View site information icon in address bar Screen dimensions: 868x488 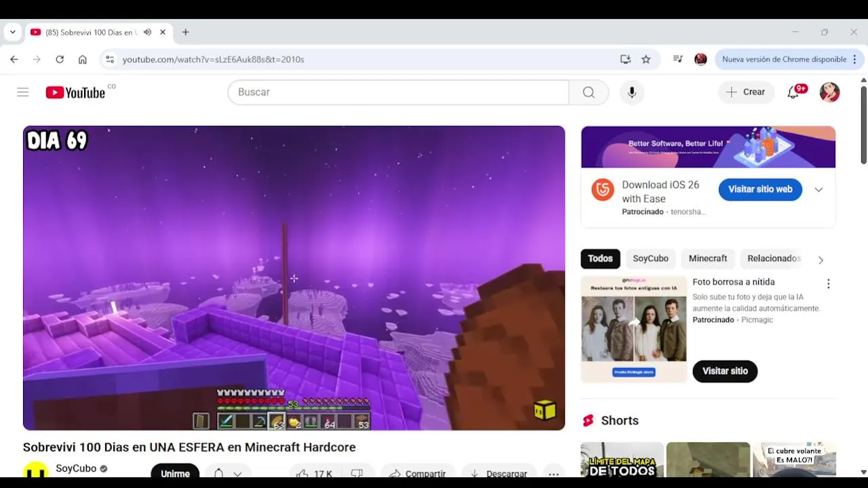coord(110,60)
